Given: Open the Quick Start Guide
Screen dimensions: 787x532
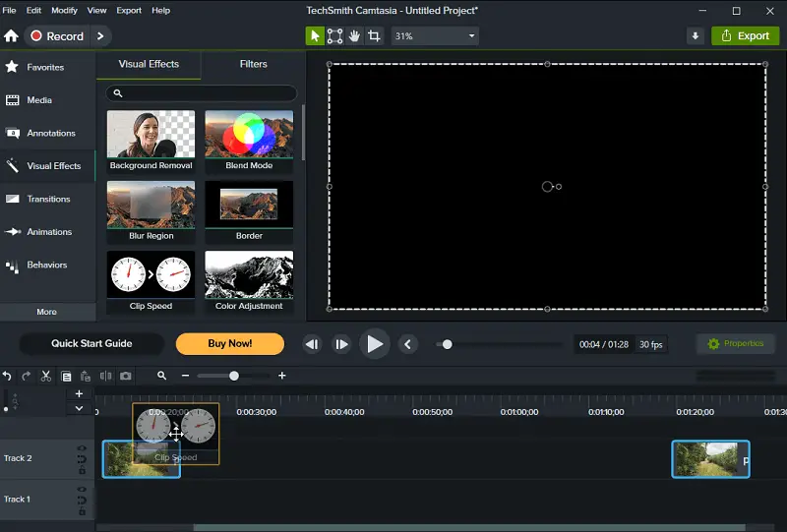Looking at the screenshot, I should pyautogui.click(x=91, y=344).
